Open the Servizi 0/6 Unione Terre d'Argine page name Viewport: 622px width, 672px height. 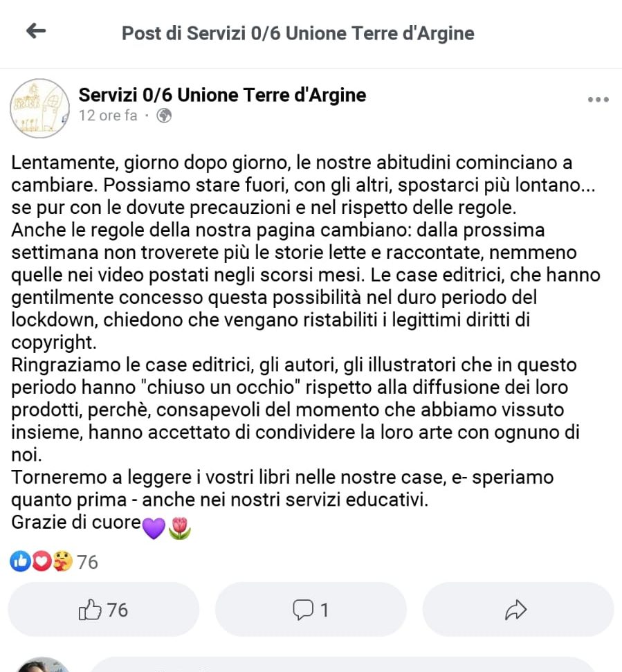(x=222, y=95)
